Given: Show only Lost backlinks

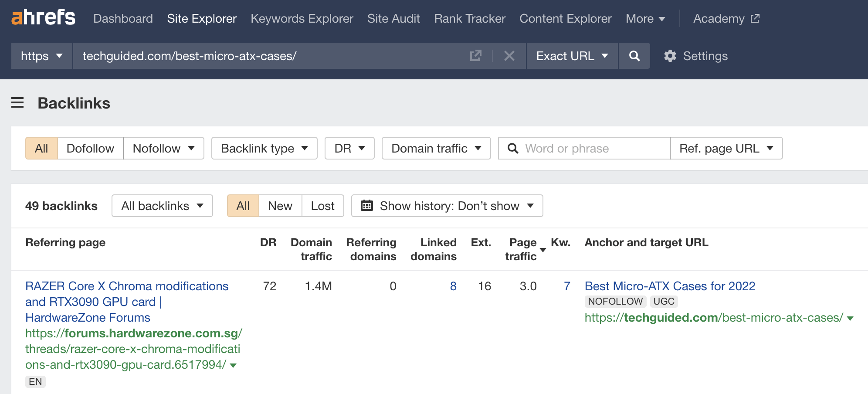Looking at the screenshot, I should [322, 205].
